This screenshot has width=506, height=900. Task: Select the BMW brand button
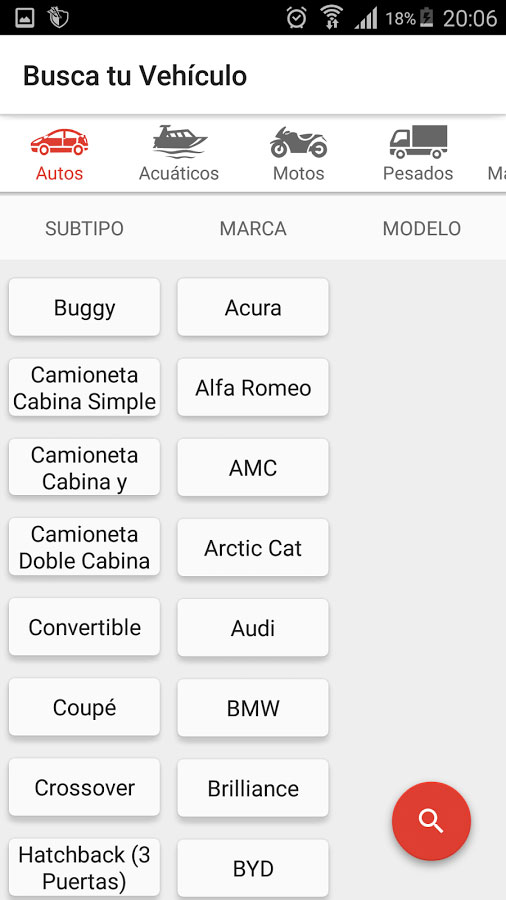coord(253,708)
